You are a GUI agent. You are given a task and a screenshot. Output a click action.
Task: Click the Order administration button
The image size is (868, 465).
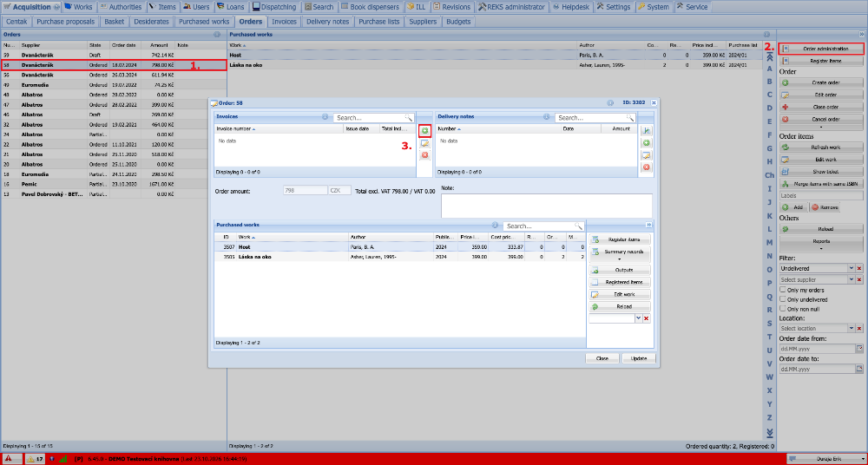821,49
